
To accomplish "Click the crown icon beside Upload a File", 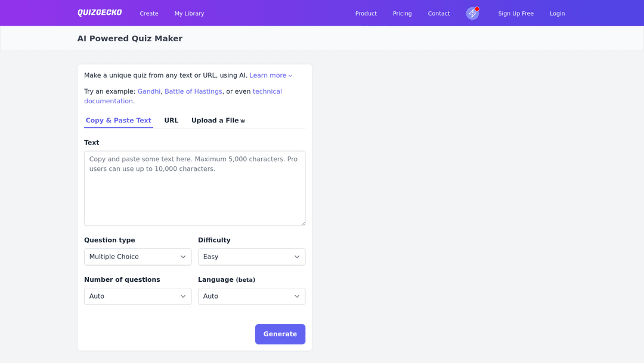I will 243,121.
